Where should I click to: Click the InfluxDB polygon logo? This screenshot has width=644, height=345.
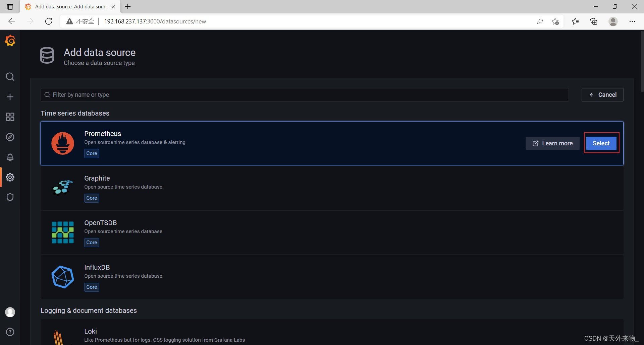pos(63,277)
